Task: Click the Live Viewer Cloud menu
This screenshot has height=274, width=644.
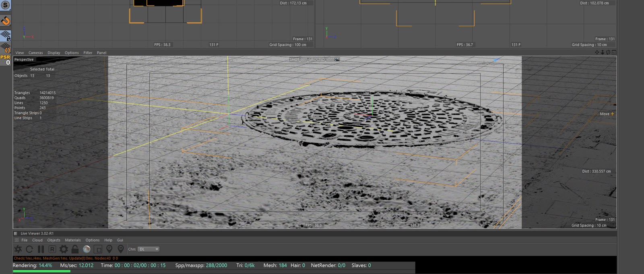Action: [37, 240]
